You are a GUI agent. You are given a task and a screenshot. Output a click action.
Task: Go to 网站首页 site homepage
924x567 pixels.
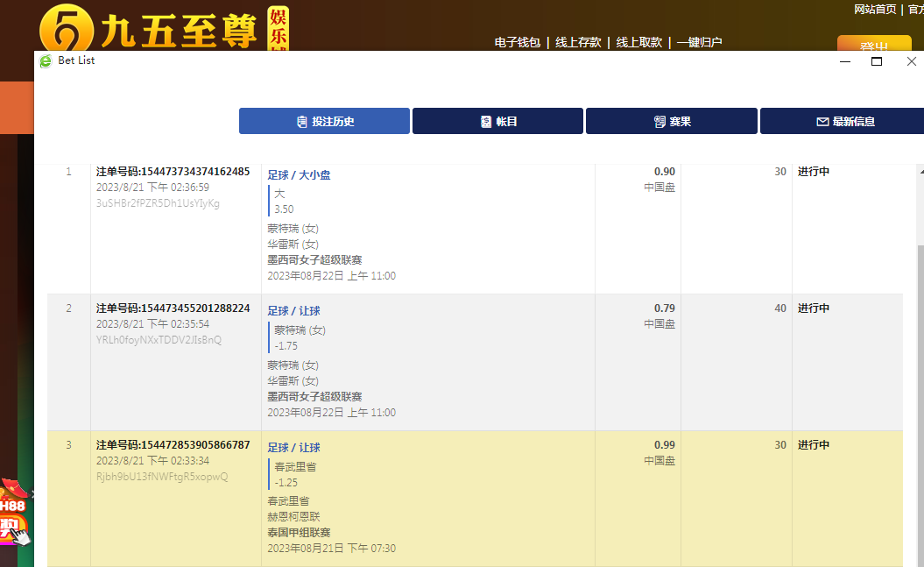tap(875, 9)
